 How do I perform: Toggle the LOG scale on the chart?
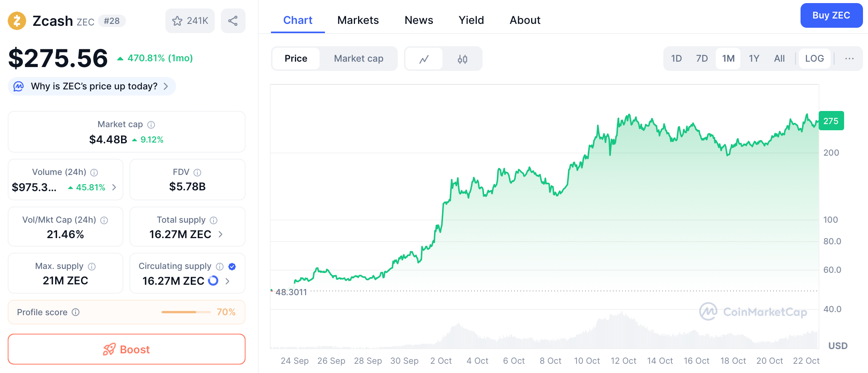814,58
